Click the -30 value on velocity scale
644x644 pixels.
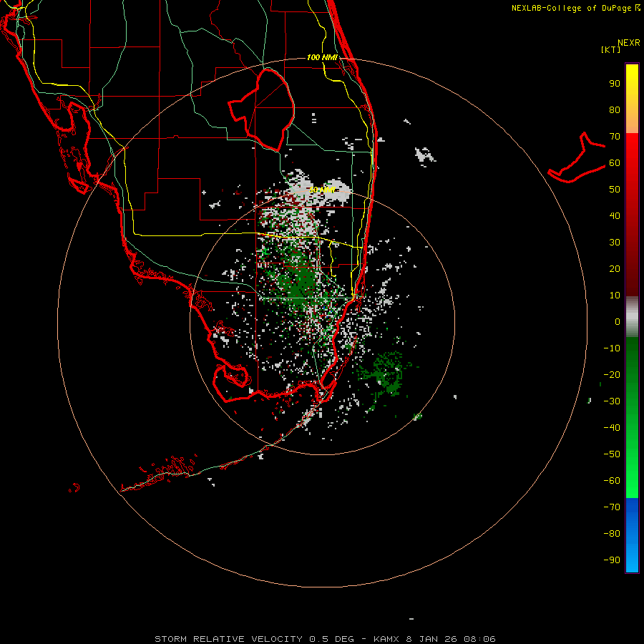tap(612, 401)
